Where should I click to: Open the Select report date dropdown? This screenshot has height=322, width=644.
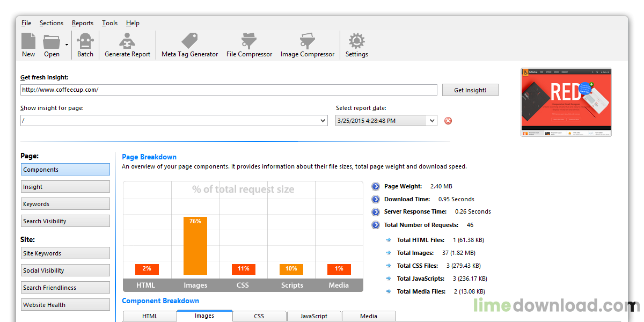pyautogui.click(x=433, y=121)
